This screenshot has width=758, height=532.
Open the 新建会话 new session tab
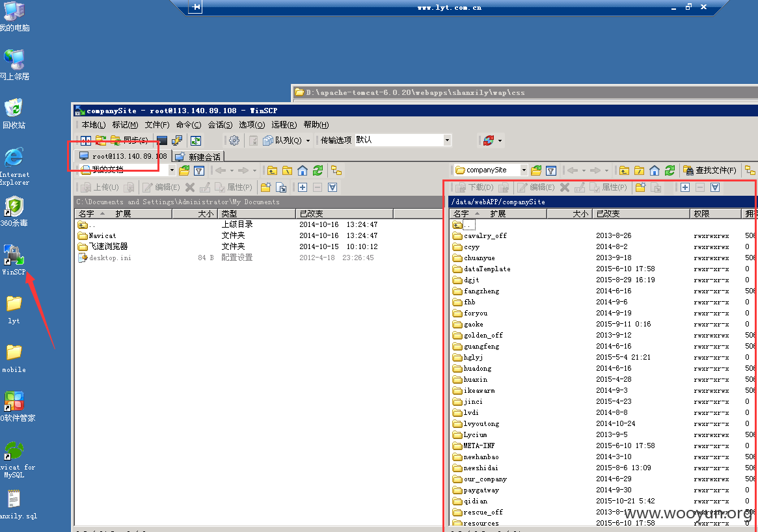(x=198, y=157)
